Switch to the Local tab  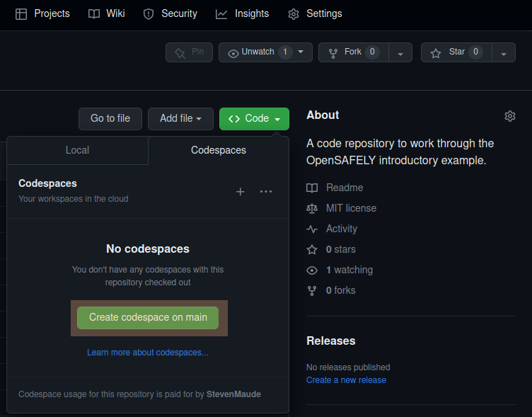(77, 150)
